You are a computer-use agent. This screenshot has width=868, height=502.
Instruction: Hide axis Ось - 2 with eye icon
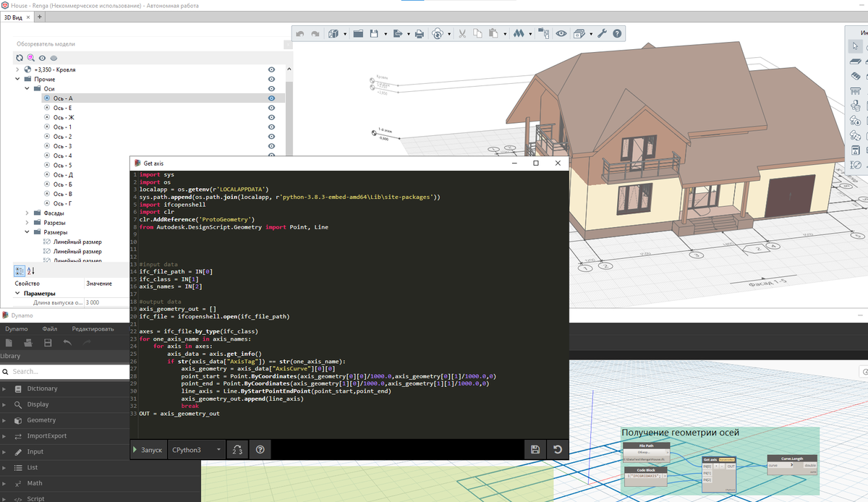point(272,136)
